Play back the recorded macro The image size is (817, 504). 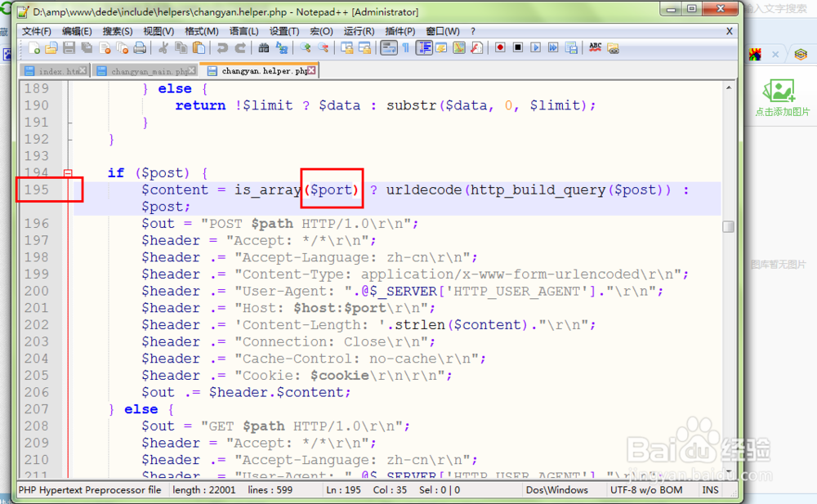pos(536,48)
